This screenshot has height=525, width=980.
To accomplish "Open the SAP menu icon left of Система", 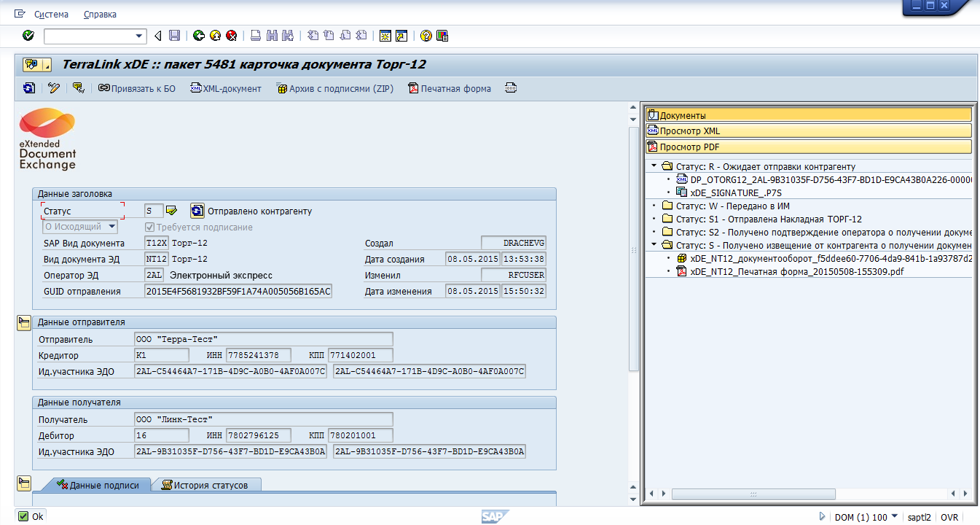I will pyautogui.click(x=20, y=14).
